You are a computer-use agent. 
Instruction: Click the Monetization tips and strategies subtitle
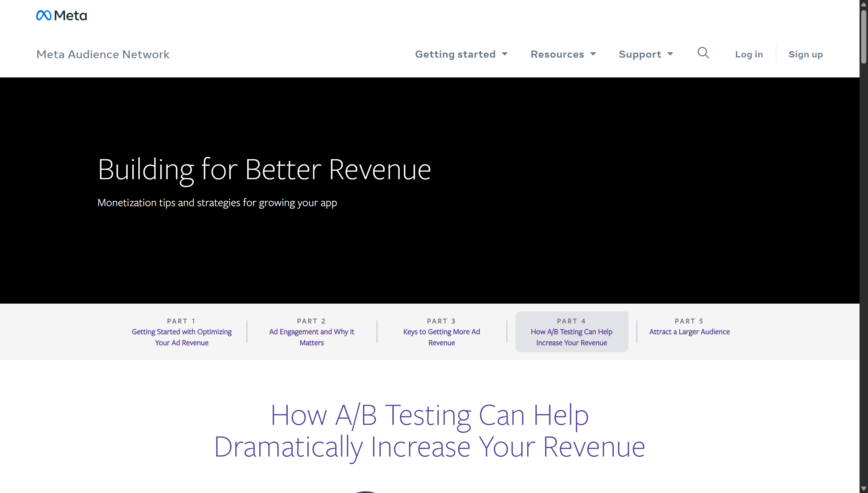[x=217, y=202]
